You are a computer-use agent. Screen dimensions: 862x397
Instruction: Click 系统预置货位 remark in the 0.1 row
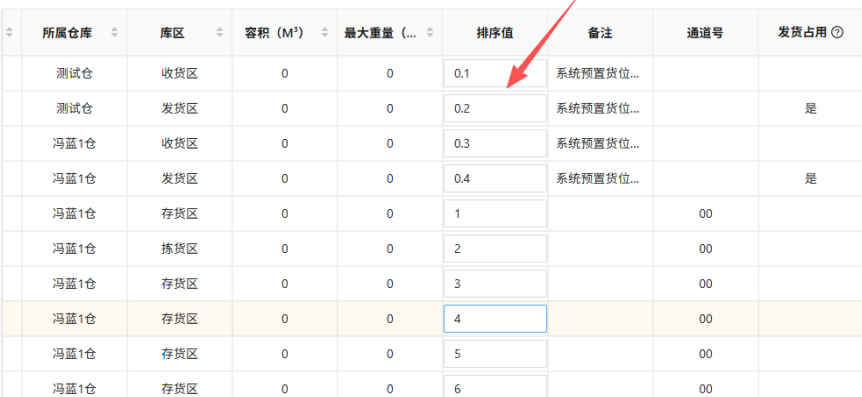(598, 73)
